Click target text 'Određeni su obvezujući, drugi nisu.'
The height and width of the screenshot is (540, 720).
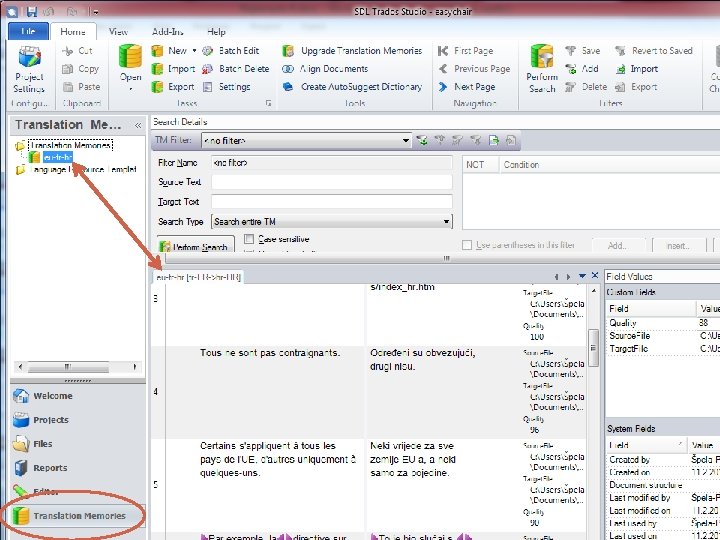click(x=422, y=360)
